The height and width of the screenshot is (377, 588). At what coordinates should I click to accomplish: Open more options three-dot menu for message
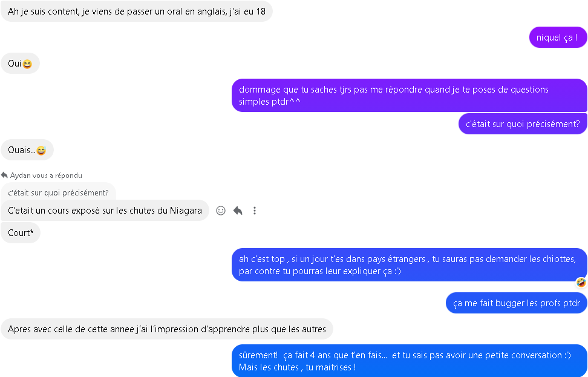[255, 211]
